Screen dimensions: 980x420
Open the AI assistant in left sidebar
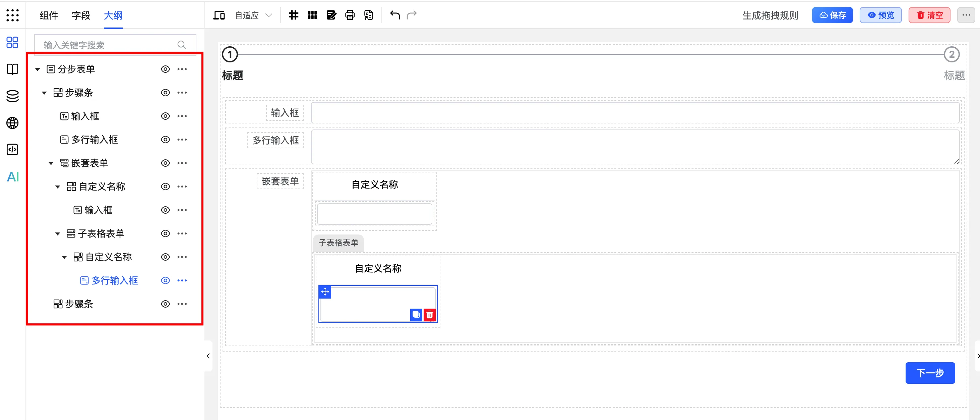[x=12, y=177]
